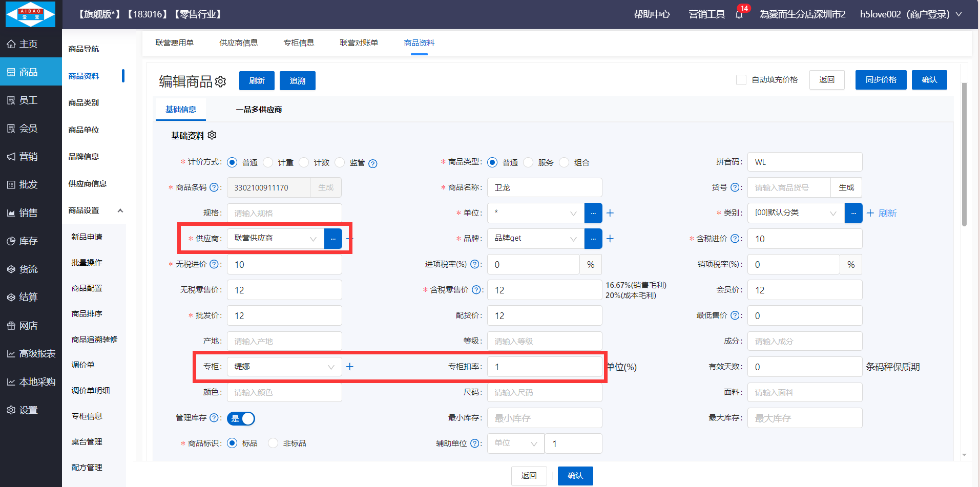Open the 供应商信息 top tab
Viewport: 980px width, 487px height.
point(238,43)
